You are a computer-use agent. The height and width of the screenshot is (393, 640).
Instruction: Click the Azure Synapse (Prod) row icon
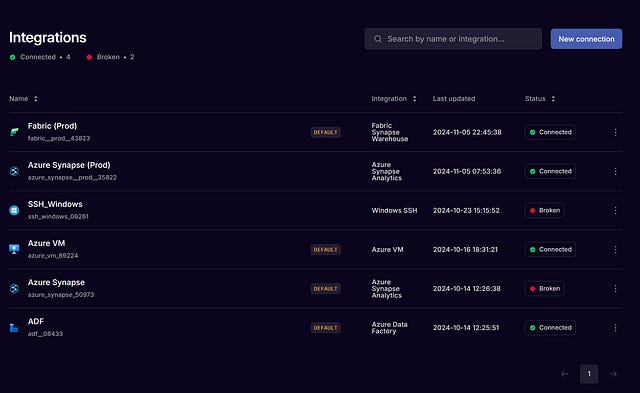(x=14, y=171)
